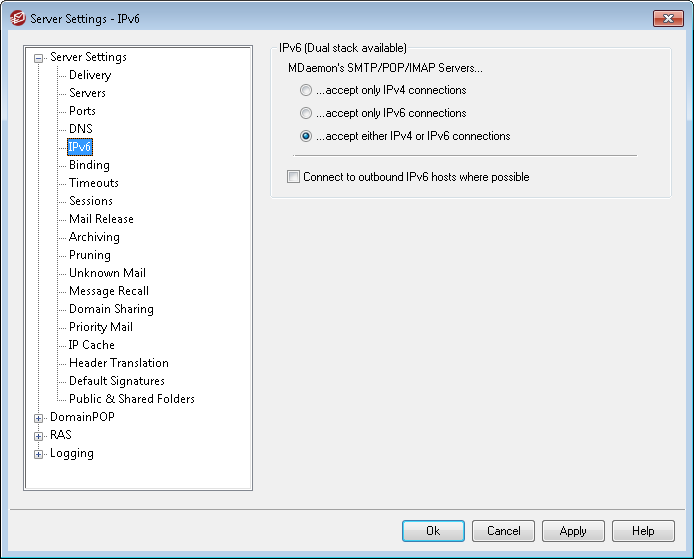694x559 pixels.
Task: Enable Connect to outbound IPv6 hosts checkbox
Action: [x=293, y=177]
